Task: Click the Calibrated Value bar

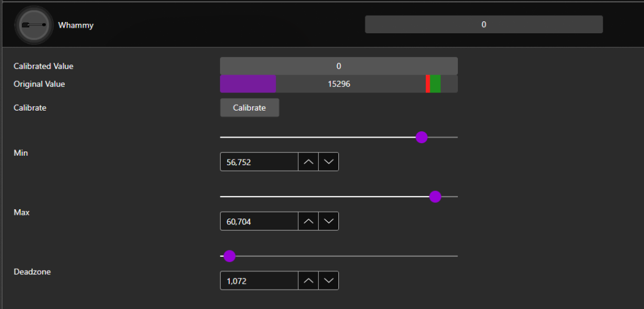Action: point(338,66)
